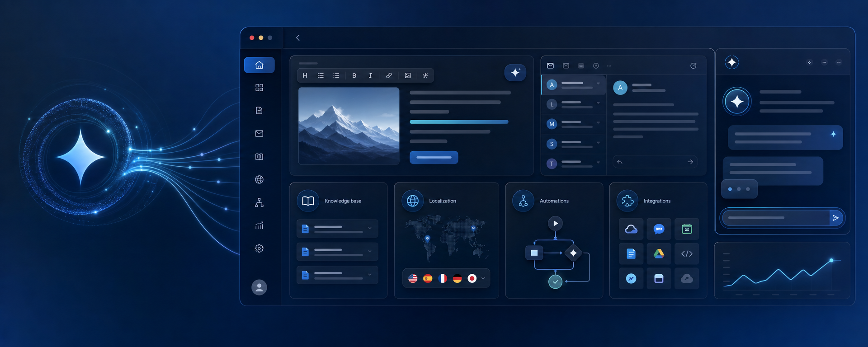Open the ellipsis menu in mail toolbar
The image size is (868, 347).
coord(609,66)
